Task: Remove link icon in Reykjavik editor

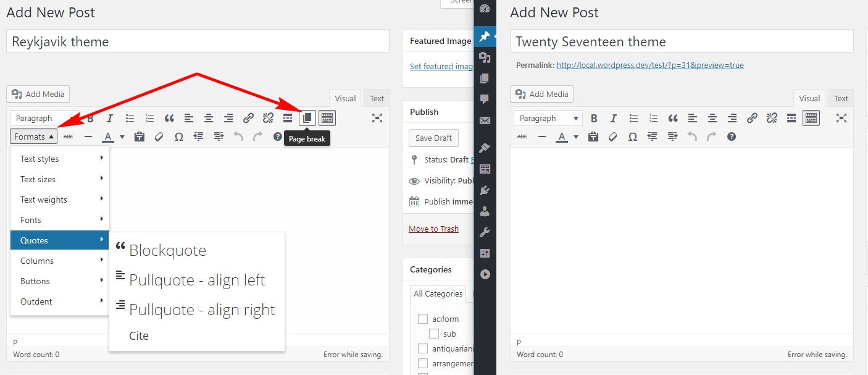Action: pyautogui.click(x=268, y=118)
